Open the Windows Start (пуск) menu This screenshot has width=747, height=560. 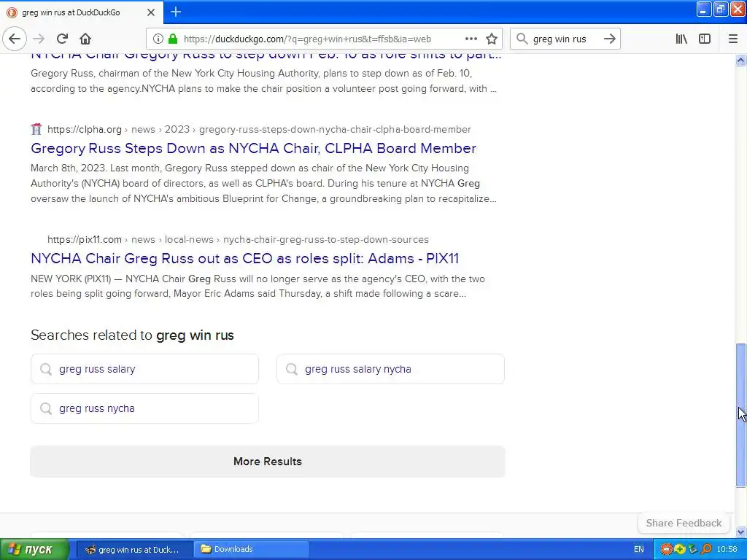(x=35, y=550)
